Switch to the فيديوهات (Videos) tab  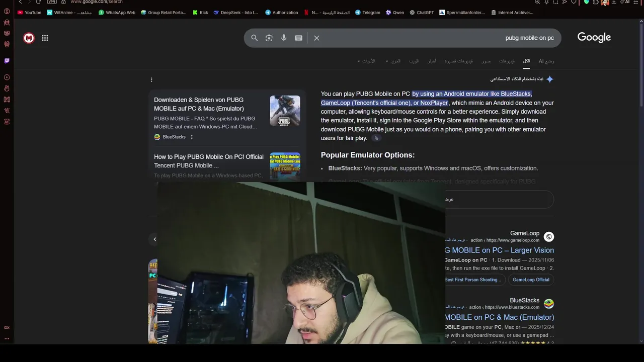click(x=507, y=61)
